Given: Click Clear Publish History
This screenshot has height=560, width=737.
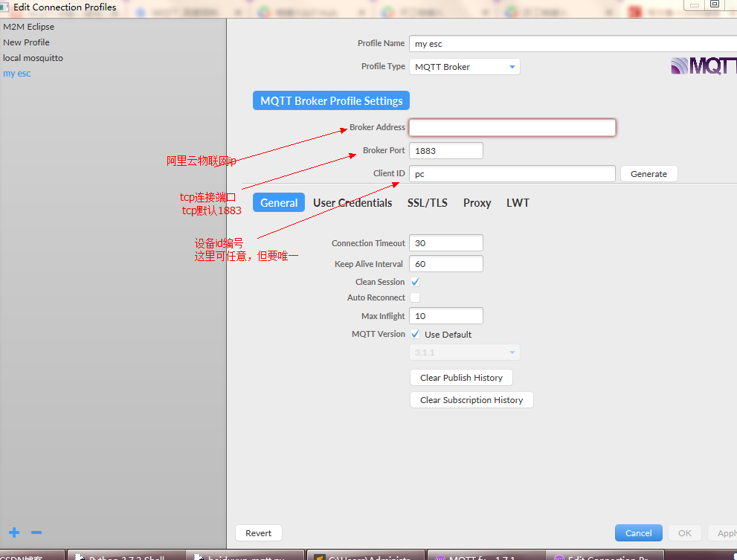Looking at the screenshot, I should pyautogui.click(x=461, y=378).
